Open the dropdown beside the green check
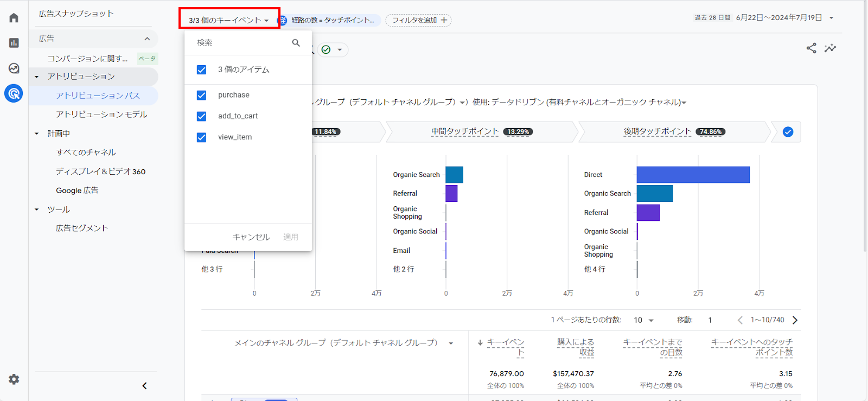This screenshot has height=401, width=868. point(340,50)
